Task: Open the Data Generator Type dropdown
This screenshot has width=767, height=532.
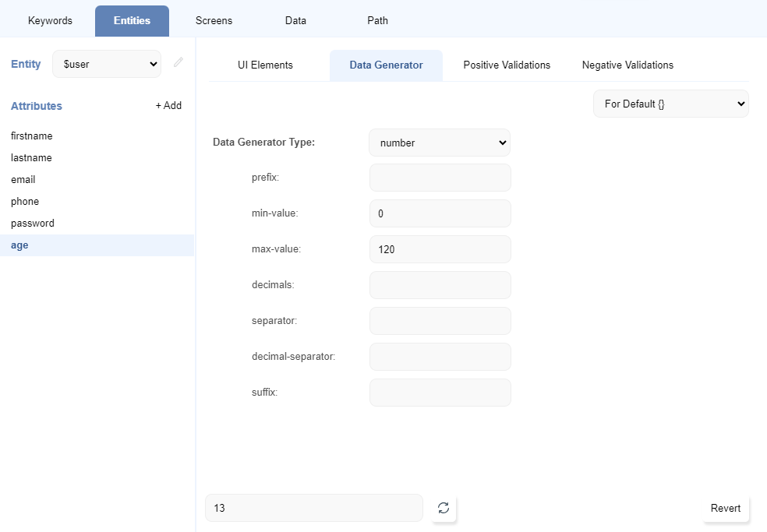Action: 440,143
